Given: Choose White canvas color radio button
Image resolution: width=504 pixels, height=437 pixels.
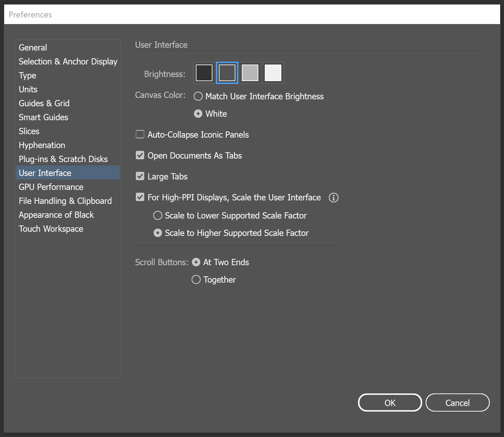Looking at the screenshot, I should [x=198, y=114].
